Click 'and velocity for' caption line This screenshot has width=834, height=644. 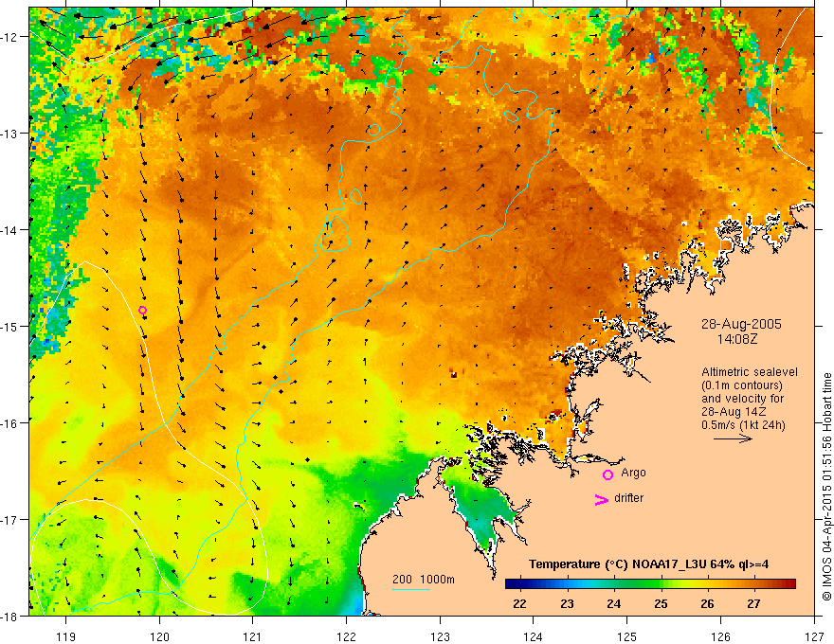[x=742, y=399]
